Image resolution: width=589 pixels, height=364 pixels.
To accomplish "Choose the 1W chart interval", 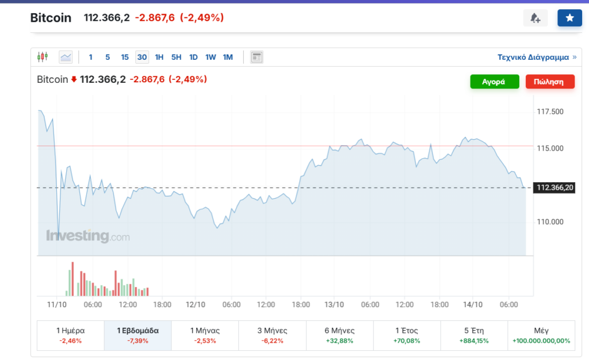I will click(x=211, y=57).
